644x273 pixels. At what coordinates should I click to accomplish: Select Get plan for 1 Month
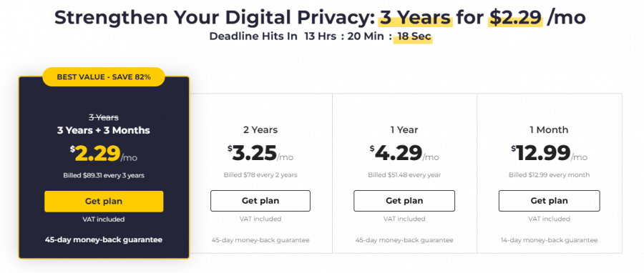(x=549, y=201)
